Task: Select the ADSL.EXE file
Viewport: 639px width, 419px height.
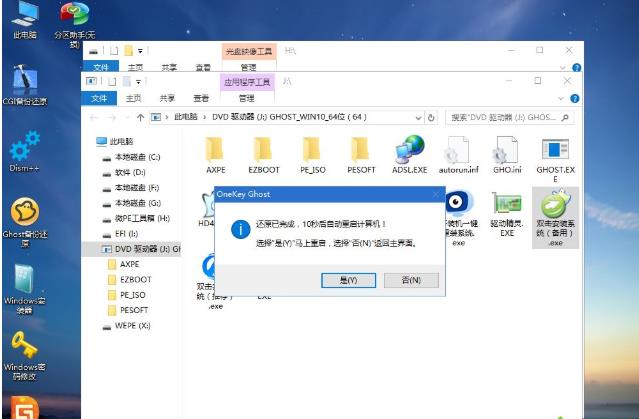Action: (410, 155)
